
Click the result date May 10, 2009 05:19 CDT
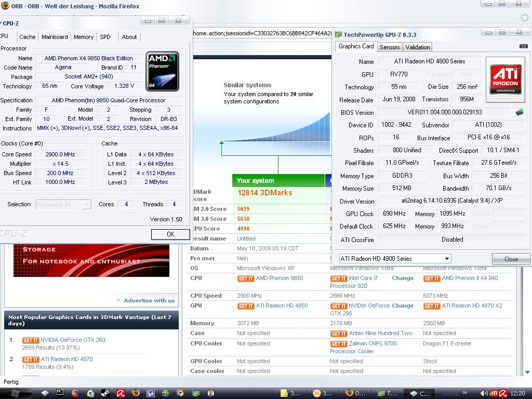pyautogui.click(x=268, y=248)
